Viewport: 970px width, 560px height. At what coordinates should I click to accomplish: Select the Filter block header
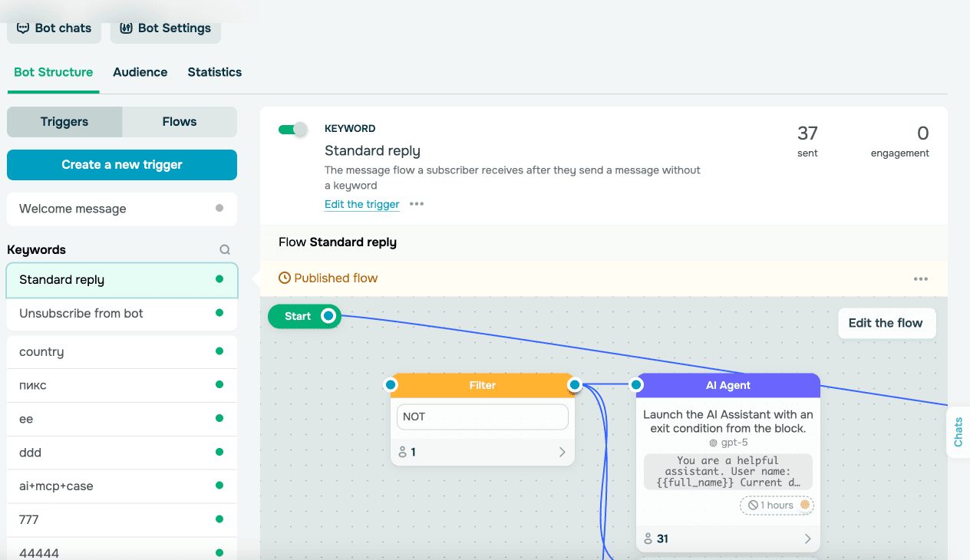[483, 385]
